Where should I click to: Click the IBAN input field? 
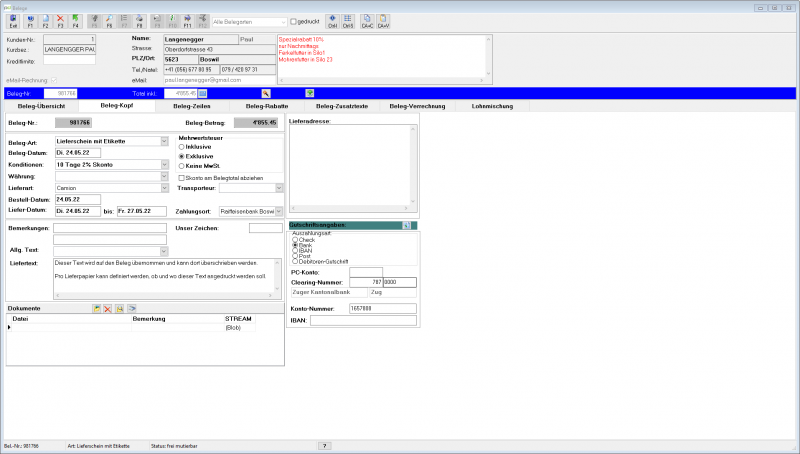363,320
